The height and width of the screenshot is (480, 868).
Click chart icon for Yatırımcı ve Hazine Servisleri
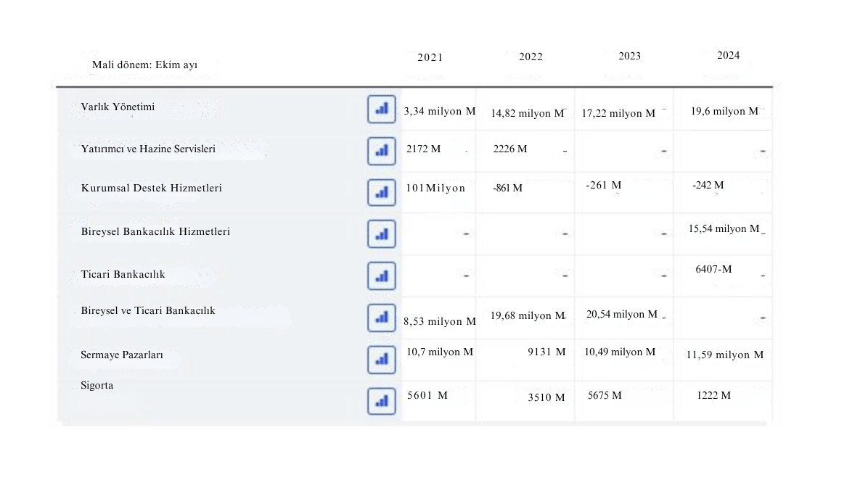381,151
